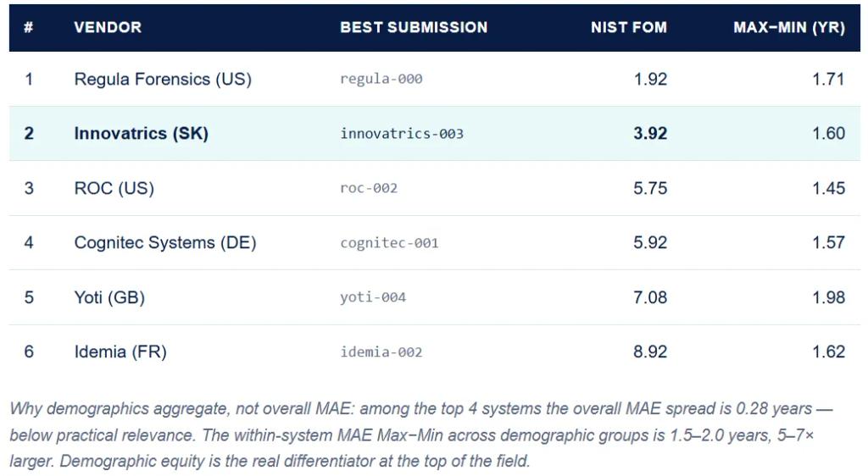The image size is (868, 476).
Task: Click the # column header
Action: 28,27
